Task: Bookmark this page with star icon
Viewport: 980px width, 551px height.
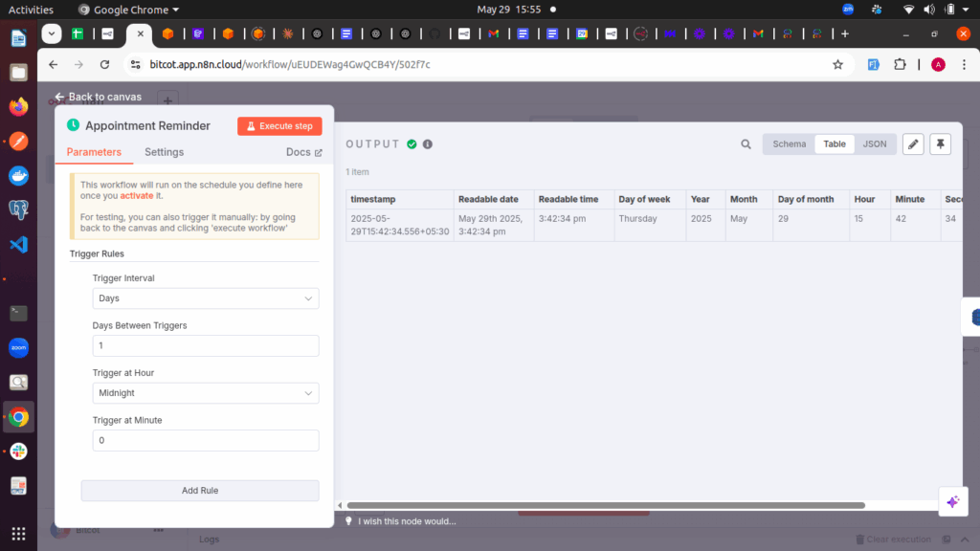Action: [837, 65]
